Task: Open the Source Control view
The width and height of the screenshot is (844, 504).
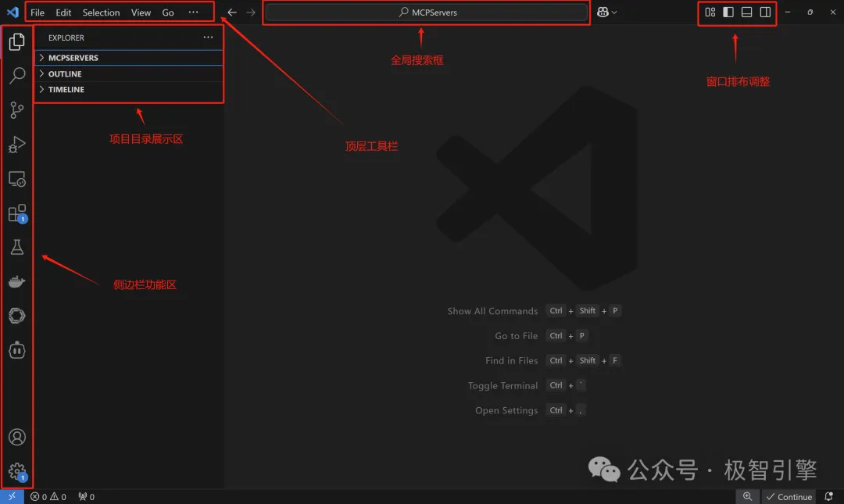Action: 16,109
